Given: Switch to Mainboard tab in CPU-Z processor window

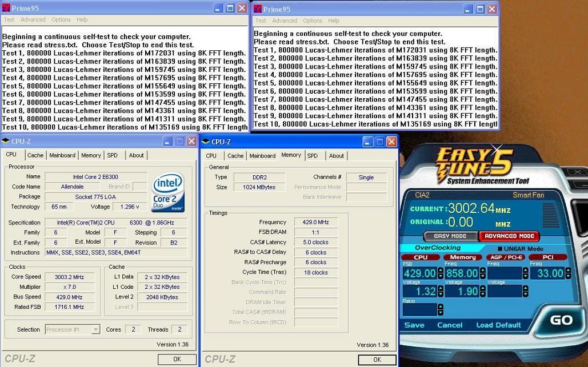Looking at the screenshot, I should (x=62, y=155).
